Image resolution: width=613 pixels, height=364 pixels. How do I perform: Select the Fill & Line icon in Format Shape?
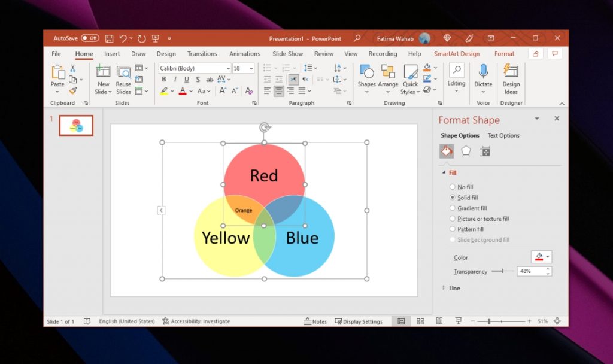pyautogui.click(x=446, y=151)
